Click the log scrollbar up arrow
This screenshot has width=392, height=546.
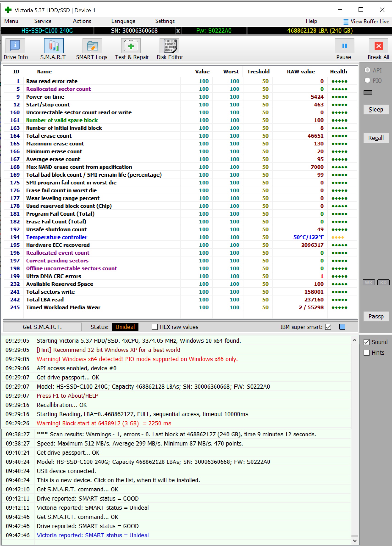(354, 340)
